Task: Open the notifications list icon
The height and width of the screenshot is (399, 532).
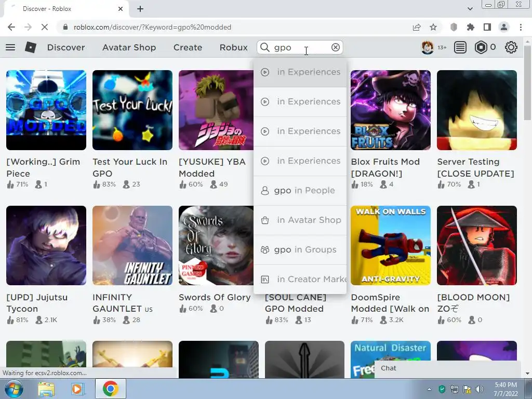Action: coord(460,47)
